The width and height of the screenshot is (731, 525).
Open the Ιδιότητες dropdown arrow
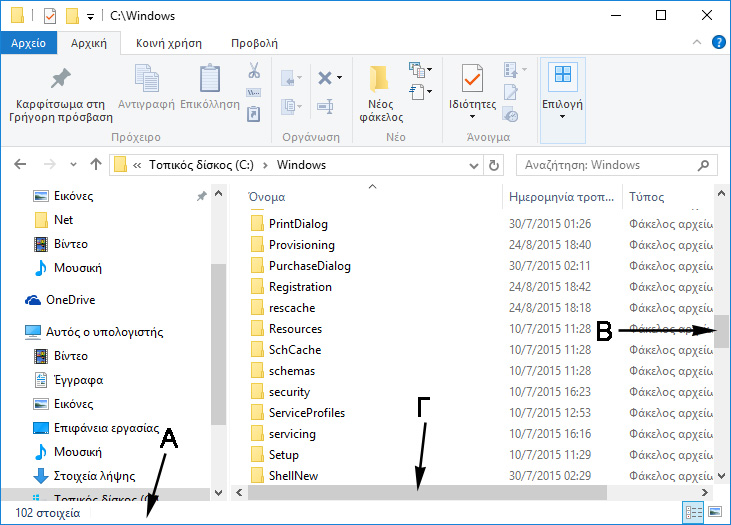pyautogui.click(x=472, y=117)
